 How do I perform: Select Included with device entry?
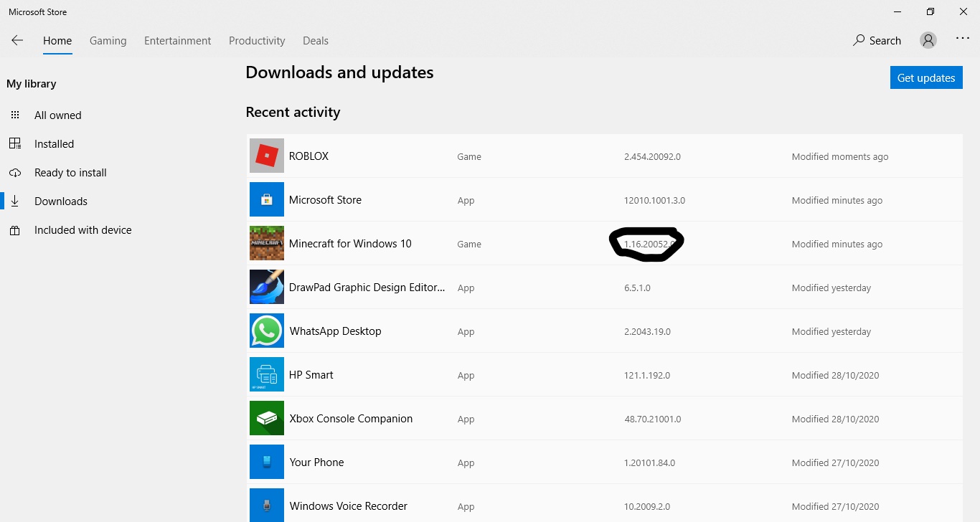[x=83, y=230]
